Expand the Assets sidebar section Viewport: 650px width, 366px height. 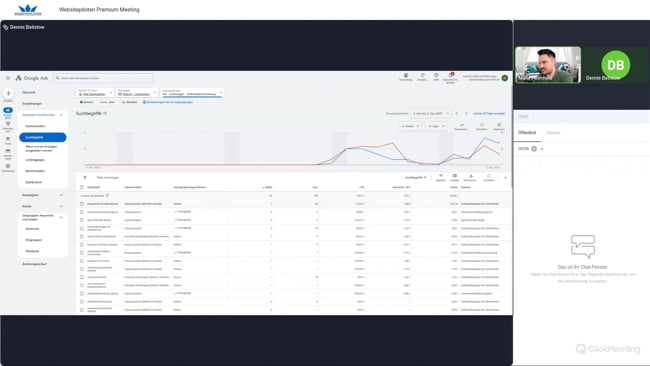(x=61, y=206)
